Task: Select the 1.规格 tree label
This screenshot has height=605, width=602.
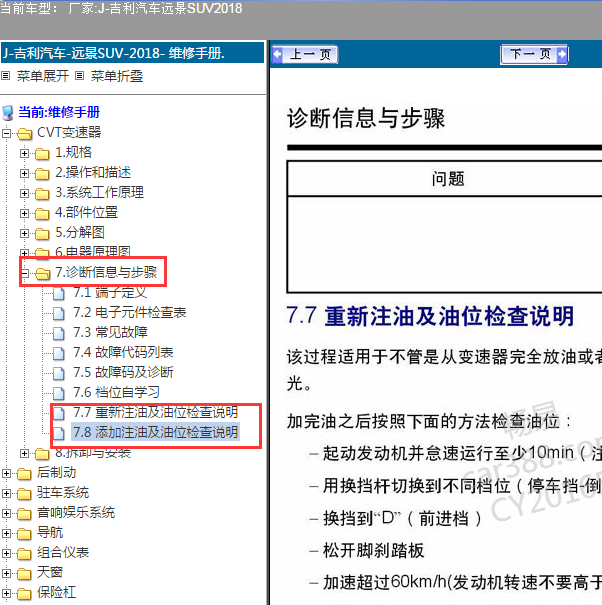Action: (x=73, y=152)
